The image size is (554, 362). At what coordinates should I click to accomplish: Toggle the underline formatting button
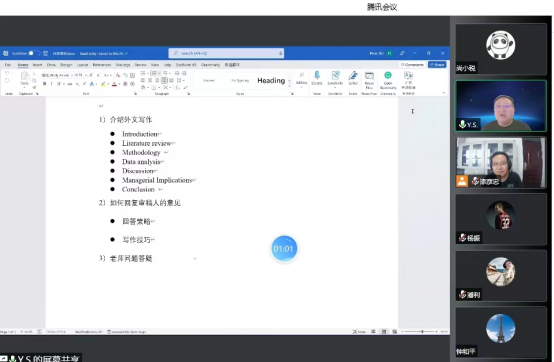(59, 84)
